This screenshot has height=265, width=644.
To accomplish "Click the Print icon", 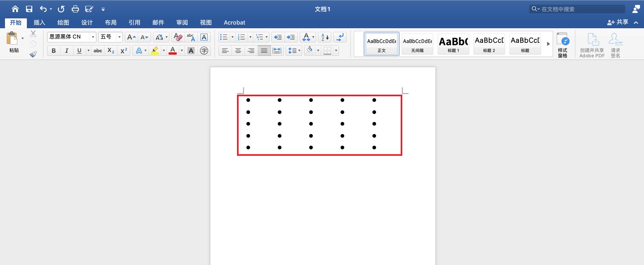I will click(75, 9).
